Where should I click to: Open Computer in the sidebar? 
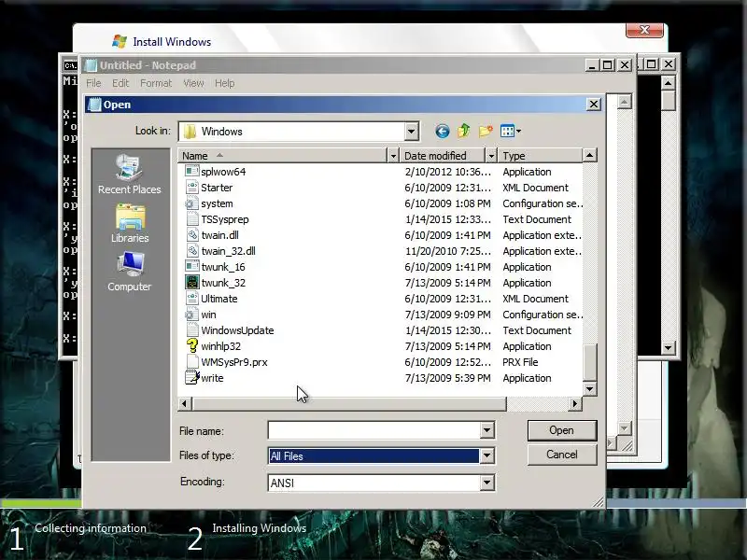click(x=129, y=272)
